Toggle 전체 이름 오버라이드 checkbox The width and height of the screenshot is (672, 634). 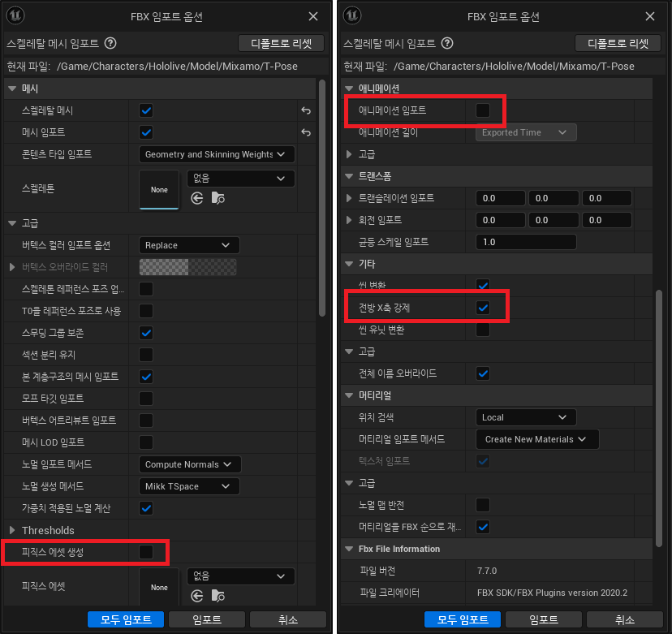coord(483,373)
